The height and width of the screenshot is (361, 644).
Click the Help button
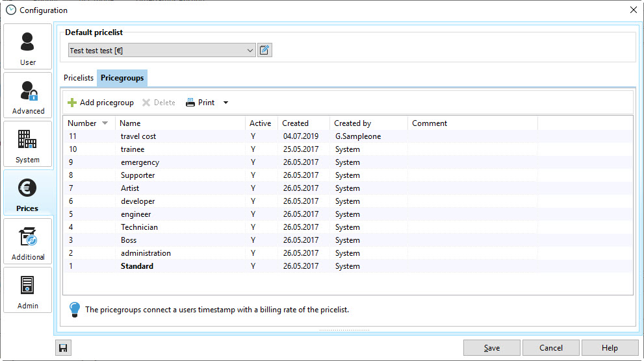point(610,348)
